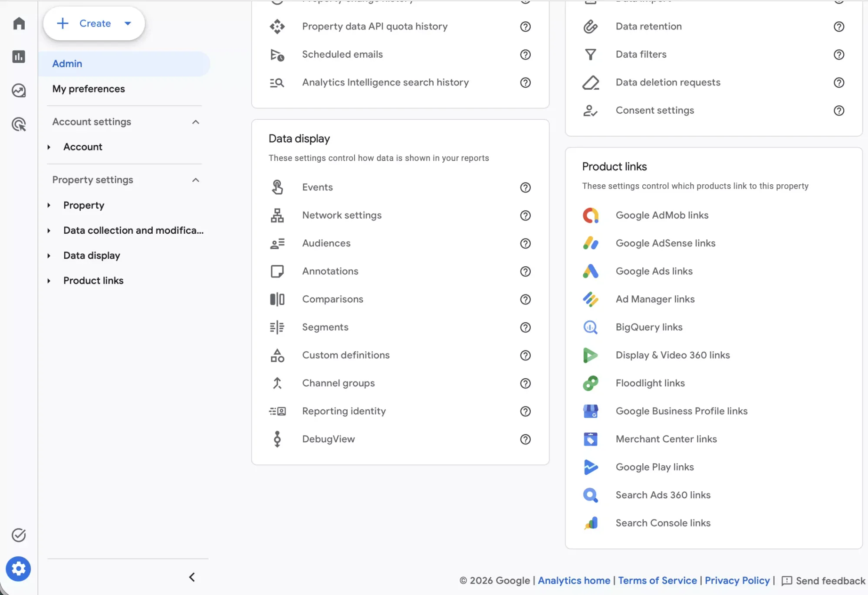Expand the Product links tree arrow

pyautogui.click(x=49, y=281)
